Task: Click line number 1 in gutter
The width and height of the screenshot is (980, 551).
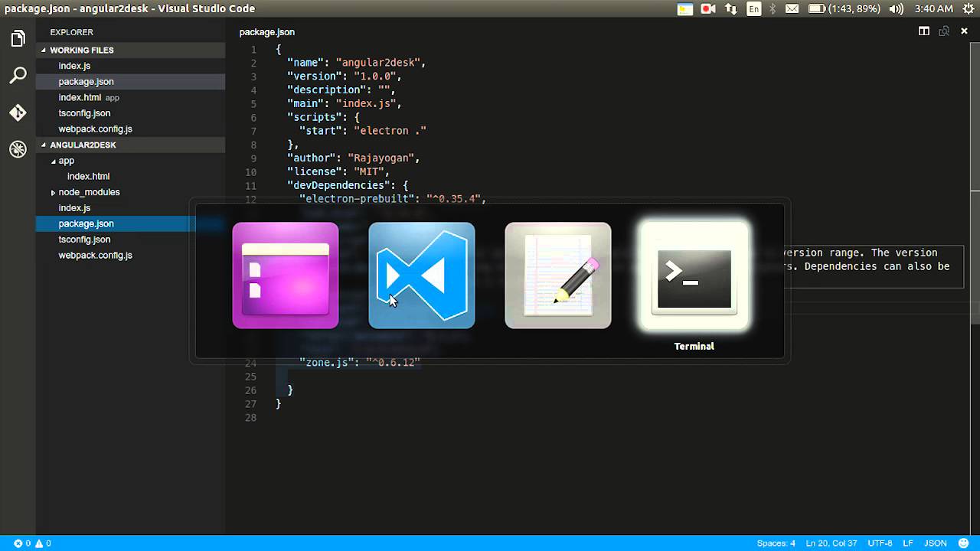Action: coord(253,50)
